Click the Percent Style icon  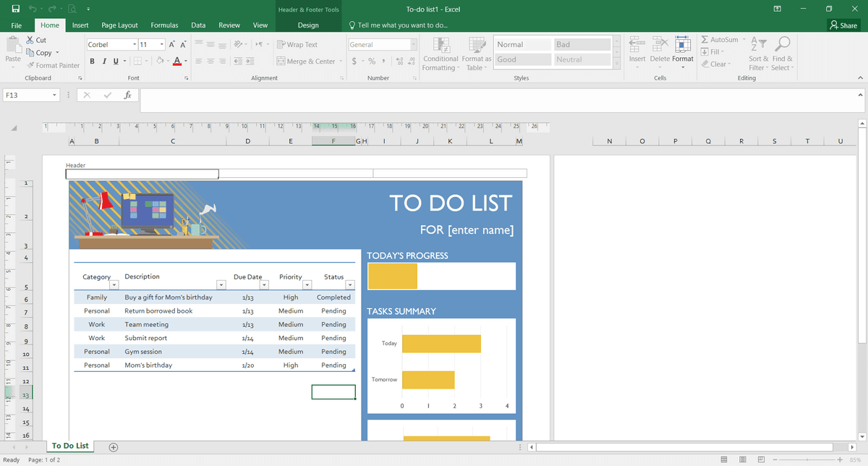pyautogui.click(x=372, y=62)
